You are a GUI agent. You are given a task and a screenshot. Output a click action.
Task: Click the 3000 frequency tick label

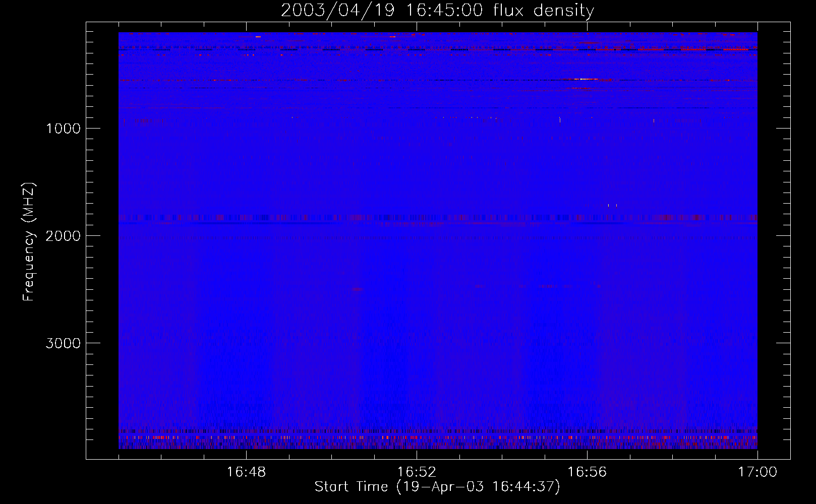pyautogui.click(x=63, y=343)
